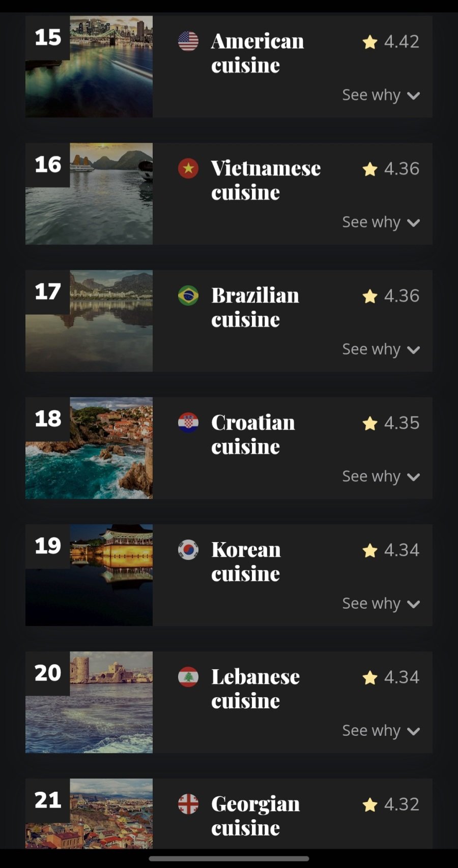This screenshot has height=868, width=458.
Task: Open the Lebanese cuisine title link
Action: tap(255, 689)
